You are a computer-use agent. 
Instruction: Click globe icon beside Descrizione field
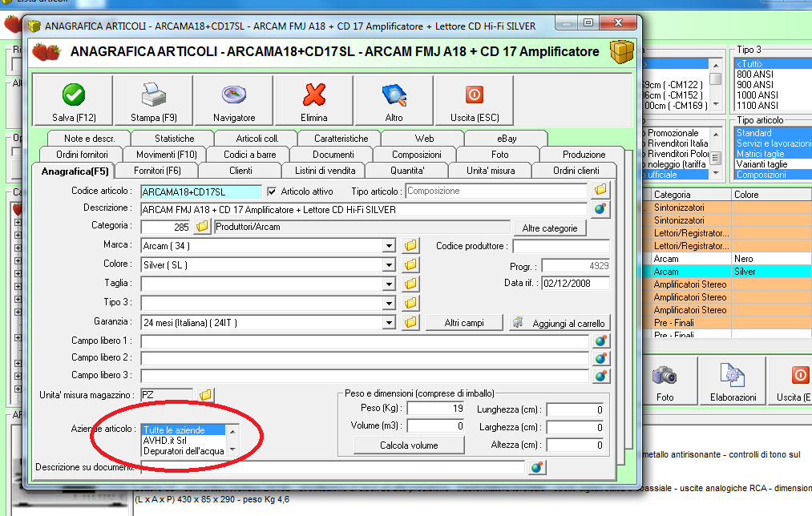click(x=600, y=209)
